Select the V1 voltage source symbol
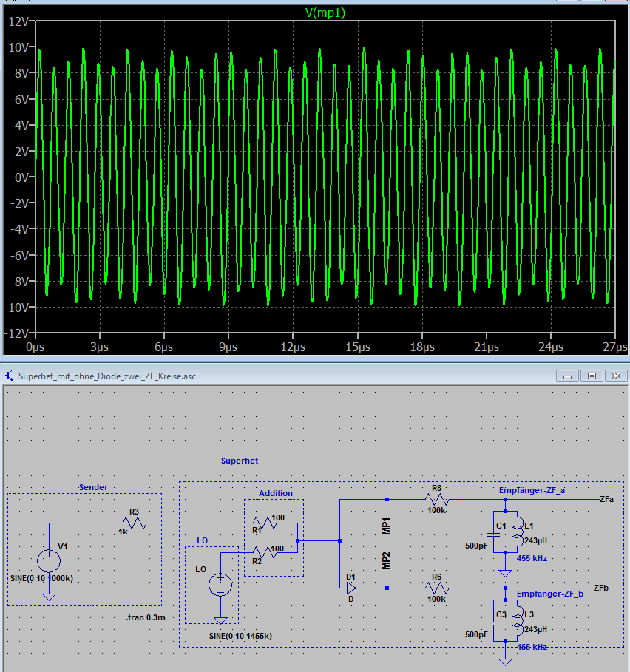Screen dimensions: 630x672 pyautogui.click(x=49, y=560)
